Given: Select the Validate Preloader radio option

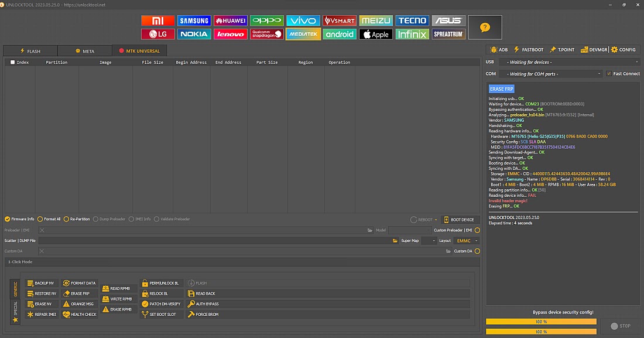Looking at the screenshot, I should 156,219.
